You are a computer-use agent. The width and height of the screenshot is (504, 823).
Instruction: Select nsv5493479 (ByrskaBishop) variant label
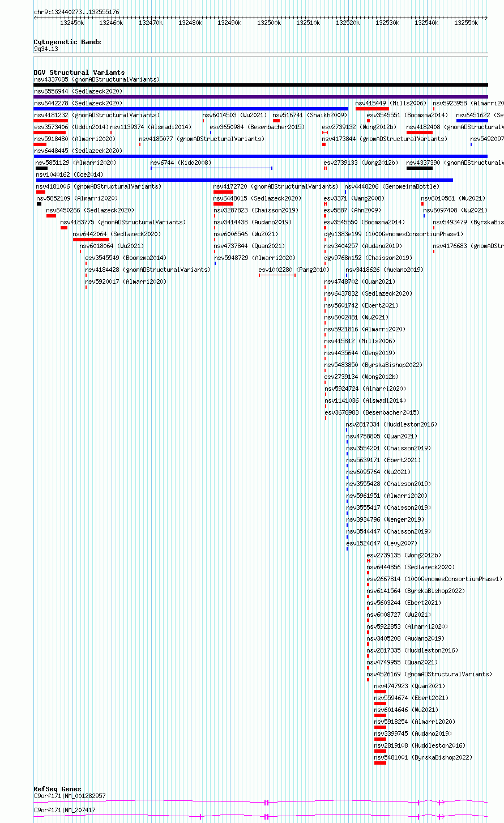468,222
